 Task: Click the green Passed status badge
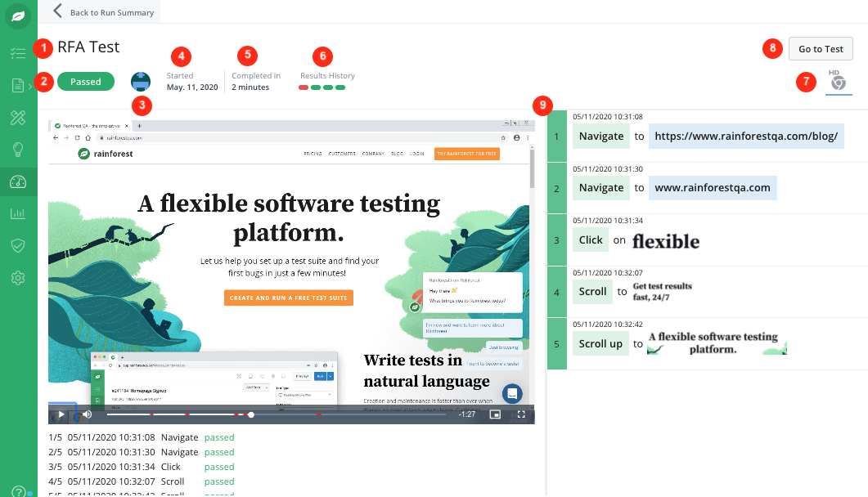(x=86, y=81)
